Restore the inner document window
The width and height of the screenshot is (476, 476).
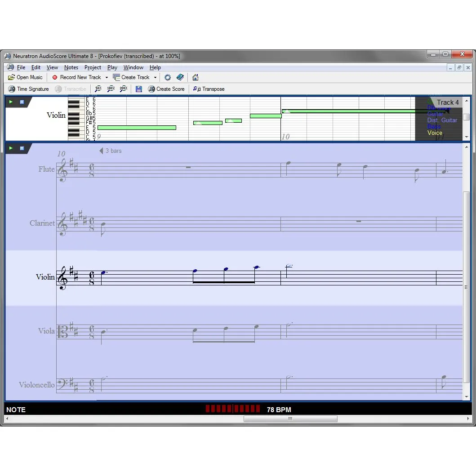point(459,67)
